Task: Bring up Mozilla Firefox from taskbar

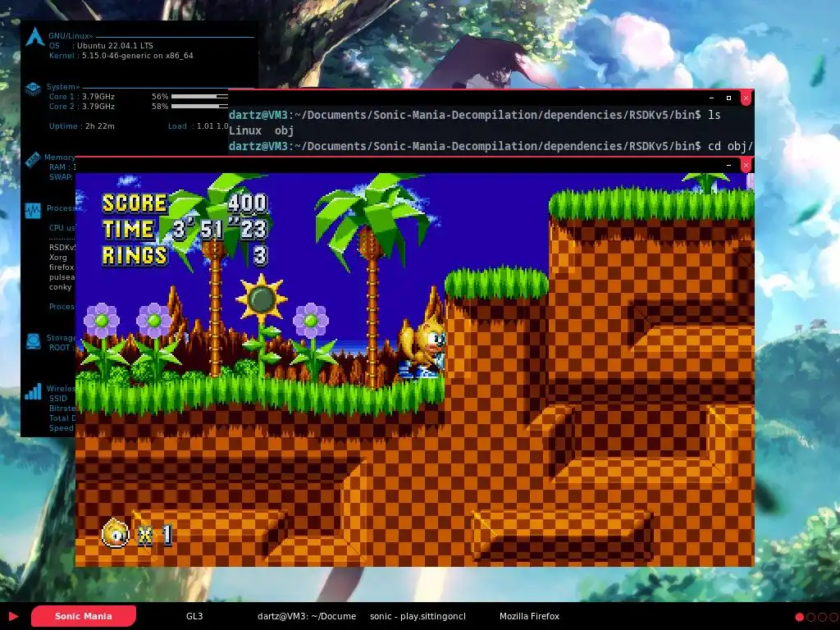Action: (529, 616)
